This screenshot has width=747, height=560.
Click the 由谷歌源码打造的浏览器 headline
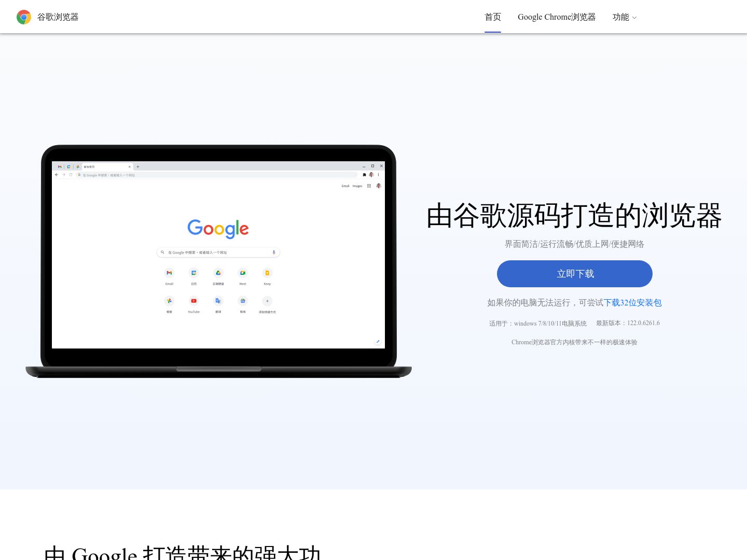pos(574,216)
